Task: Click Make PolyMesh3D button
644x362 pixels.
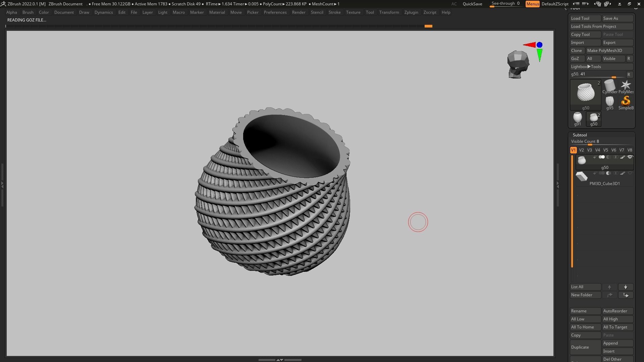Action: pyautogui.click(x=609, y=51)
